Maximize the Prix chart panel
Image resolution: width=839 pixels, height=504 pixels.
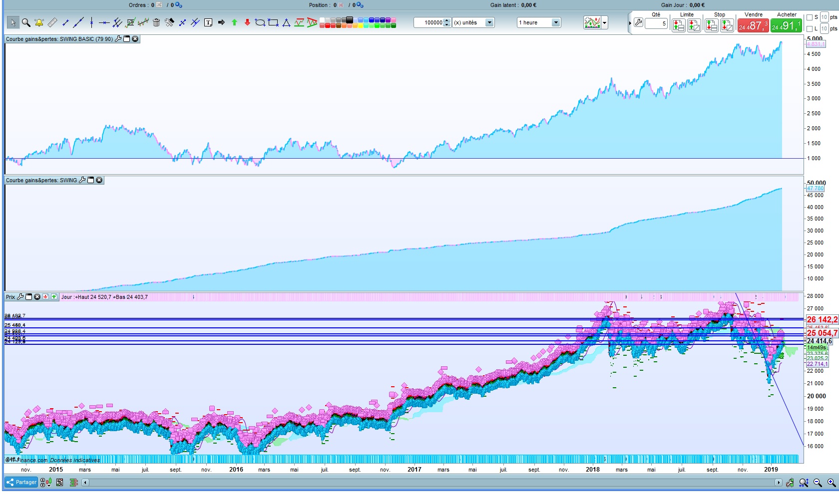(x=29, y=297)
